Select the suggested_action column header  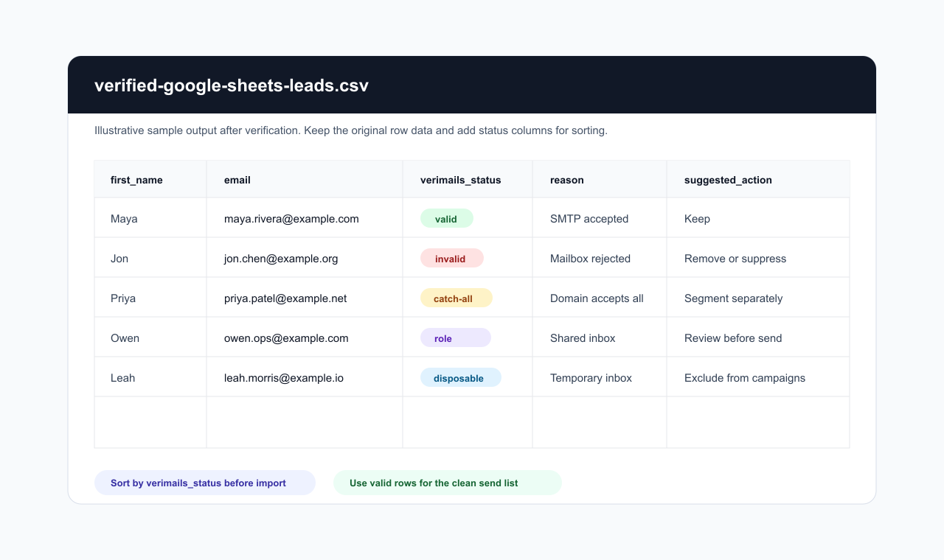click(x=758, y=180)
